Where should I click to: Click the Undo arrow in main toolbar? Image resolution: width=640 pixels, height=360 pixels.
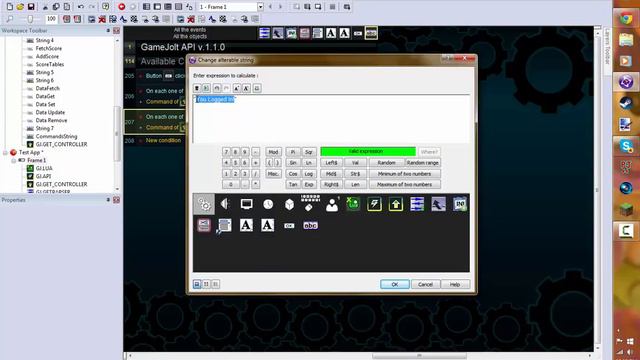click(x=81, y=7)
